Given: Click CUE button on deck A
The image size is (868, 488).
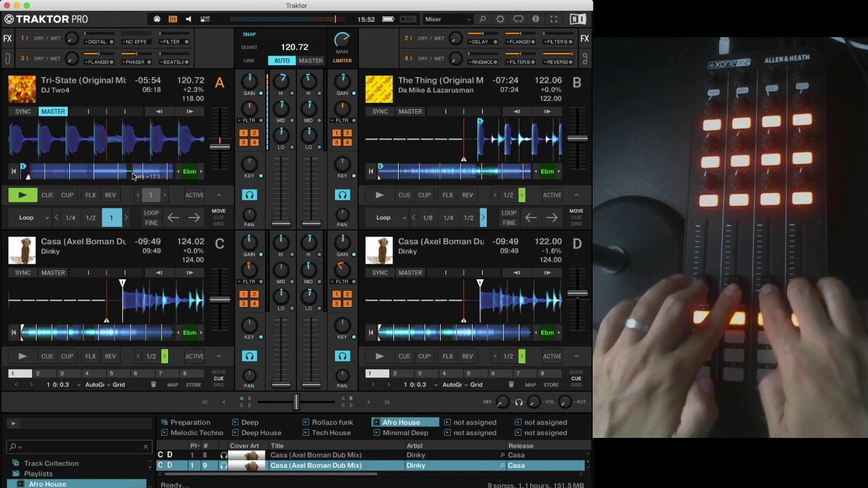Looking at the screenshot, I should 47,195.
